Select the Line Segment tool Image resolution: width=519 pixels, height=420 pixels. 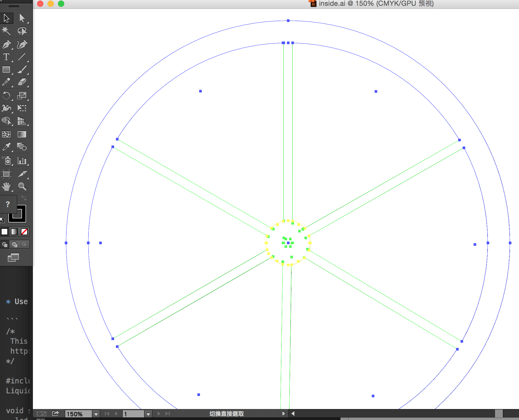22,57
